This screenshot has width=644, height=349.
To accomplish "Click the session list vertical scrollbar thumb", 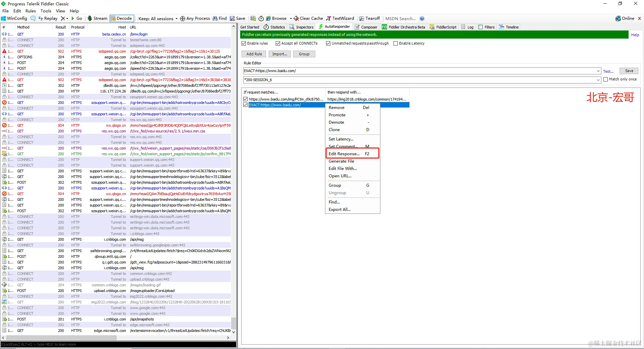I will (x=234, y=323).
